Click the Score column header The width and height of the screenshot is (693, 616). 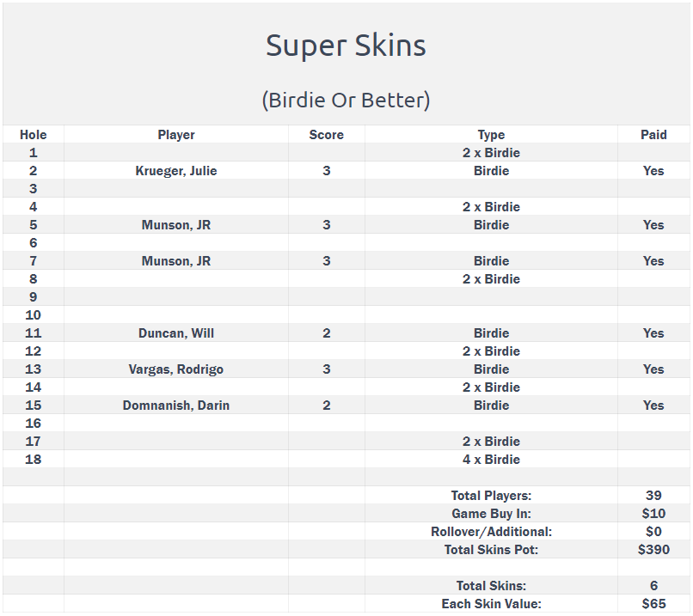pos(326,135)
